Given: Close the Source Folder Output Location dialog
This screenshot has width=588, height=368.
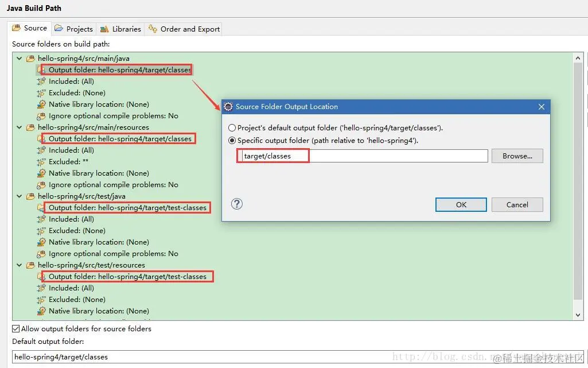Looking at the screenshot, I should (x=541, y=107).
